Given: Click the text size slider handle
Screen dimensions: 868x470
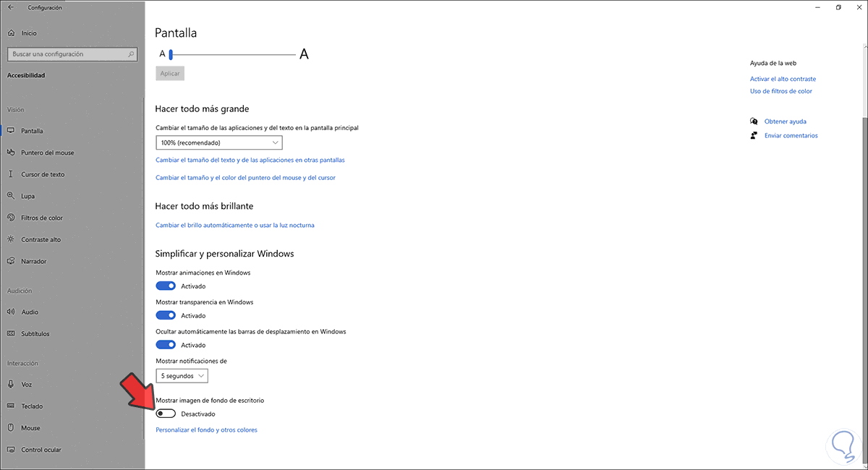Looking at the screenshot, I should pos(171,54).
